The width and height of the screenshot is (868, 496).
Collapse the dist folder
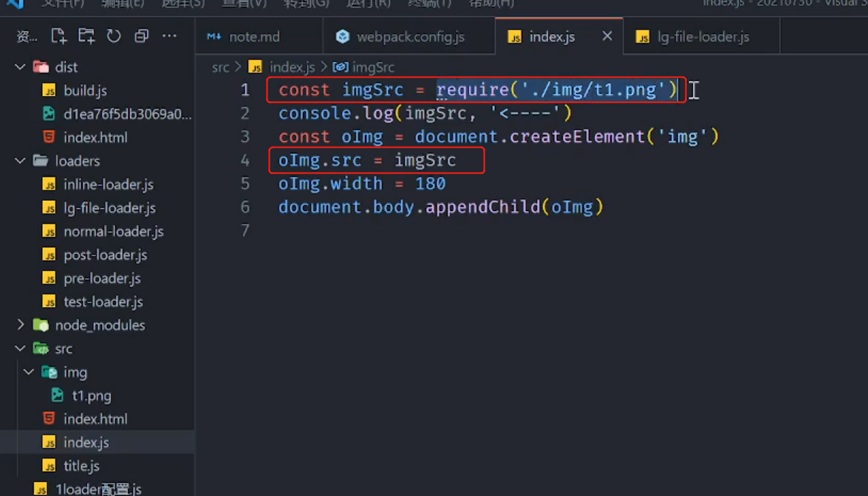coord(20,67)
